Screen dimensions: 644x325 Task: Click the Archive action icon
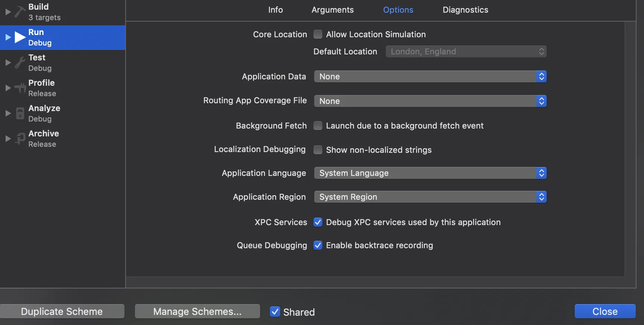[x=20, y=139]
